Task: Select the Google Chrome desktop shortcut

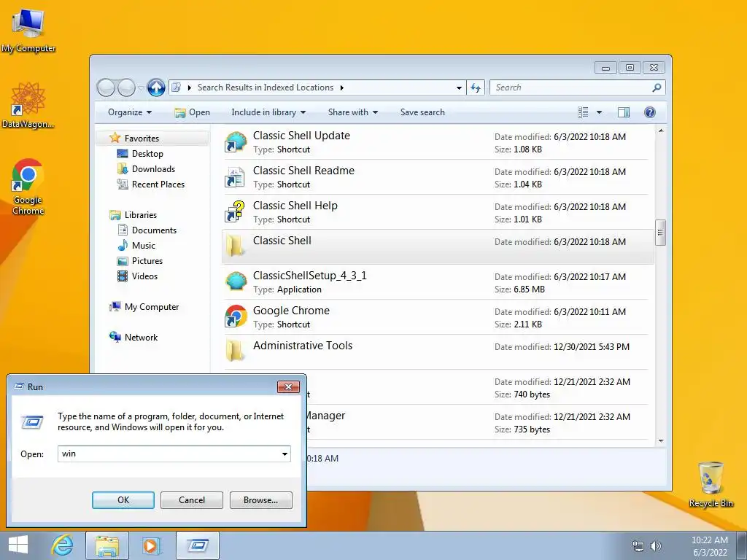Action: pyautogui.click(x=28, y=186)
